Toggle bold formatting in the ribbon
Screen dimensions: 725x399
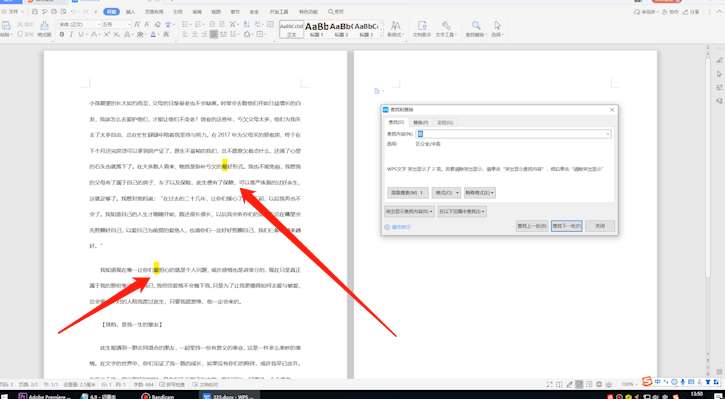click(x=62, y=35)
